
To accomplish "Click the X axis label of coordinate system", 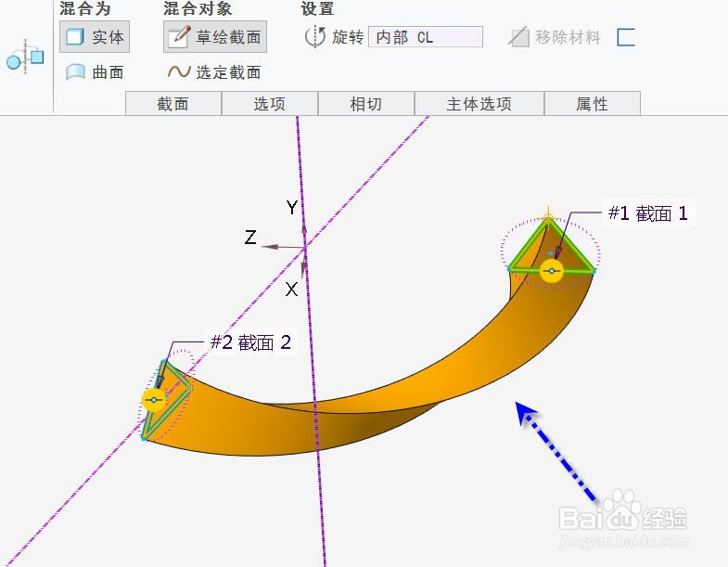I will (291, 290).
